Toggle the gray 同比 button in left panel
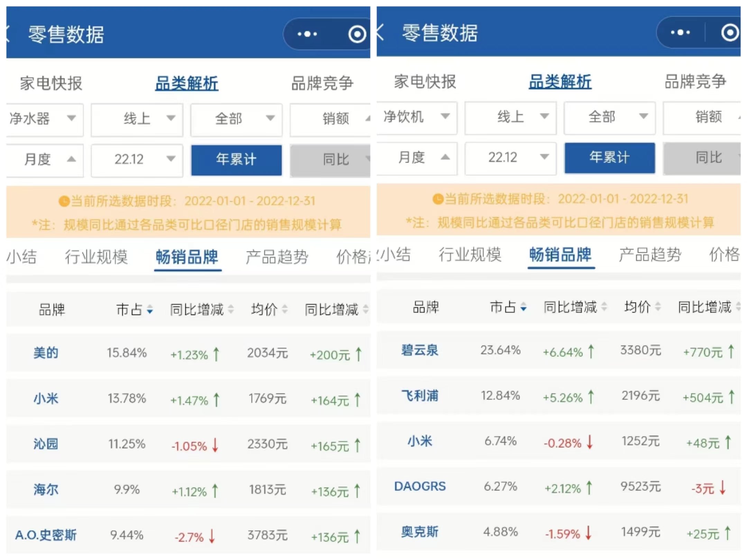The height and width of the screenshot is (560, 747). (332, 159)
